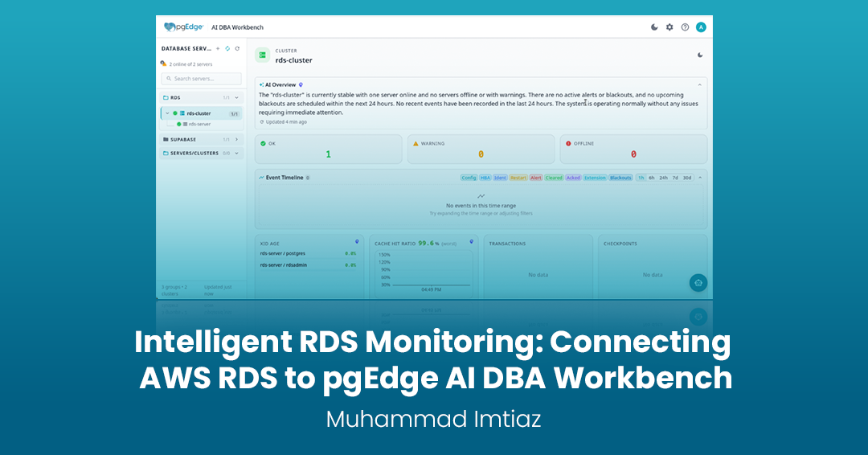Click 'Updated 4 min ago' text
The image size is (868, 455).
pyautogui.click(x=286, y=121)
